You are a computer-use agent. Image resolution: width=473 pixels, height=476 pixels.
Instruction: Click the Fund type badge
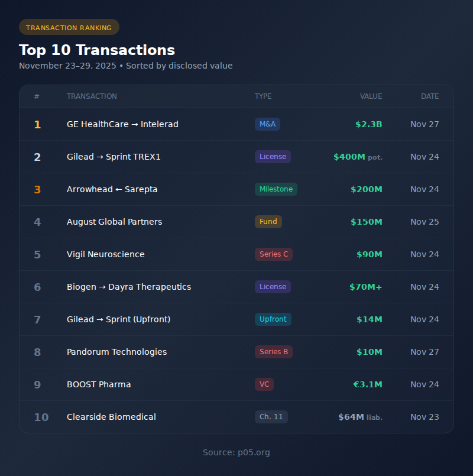(268, 222)
